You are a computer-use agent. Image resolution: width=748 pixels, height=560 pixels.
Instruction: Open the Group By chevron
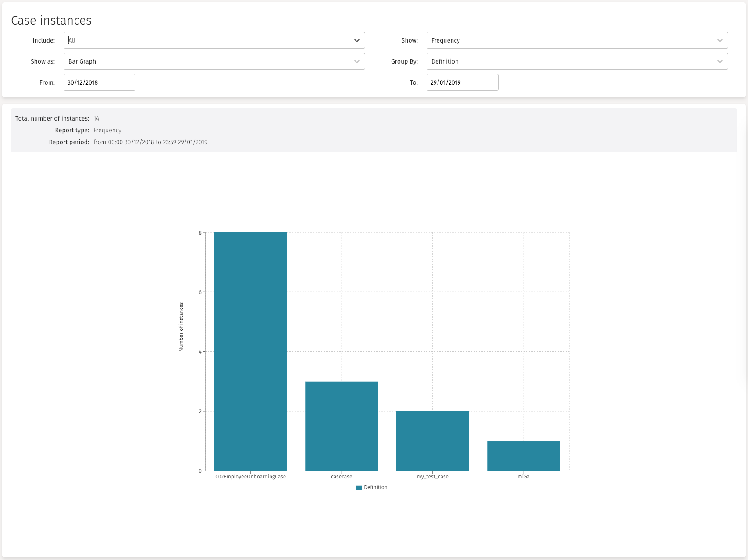(720, 61)
